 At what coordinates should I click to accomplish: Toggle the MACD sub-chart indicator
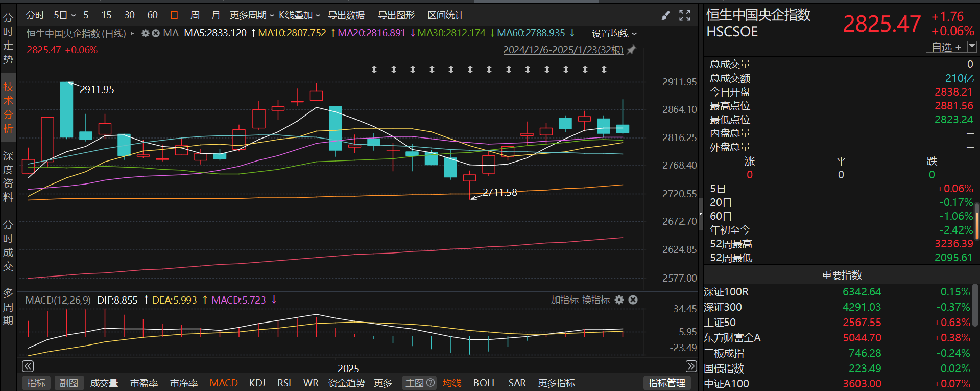tap(224, 383)
